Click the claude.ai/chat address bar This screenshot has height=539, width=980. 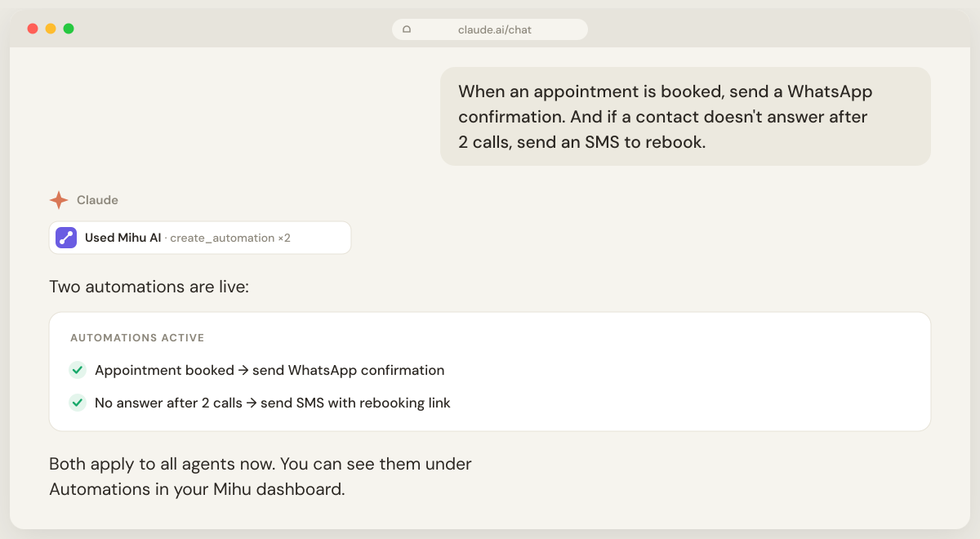pos(490,29)
